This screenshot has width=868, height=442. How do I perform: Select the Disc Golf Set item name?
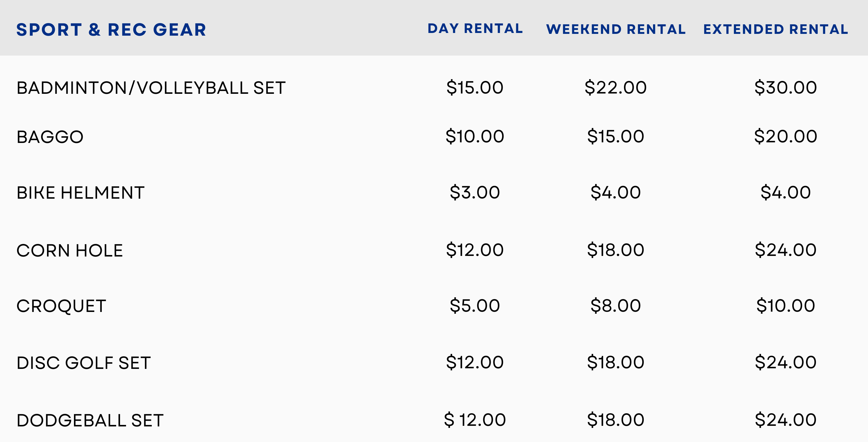click(84, 363)
